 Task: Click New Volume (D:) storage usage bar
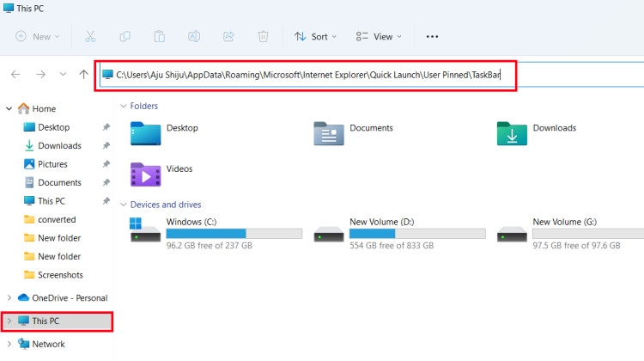coord(417,234)
